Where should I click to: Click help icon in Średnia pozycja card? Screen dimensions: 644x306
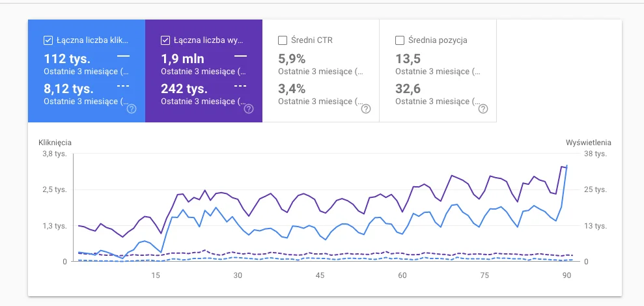click(x=483, y=109)
